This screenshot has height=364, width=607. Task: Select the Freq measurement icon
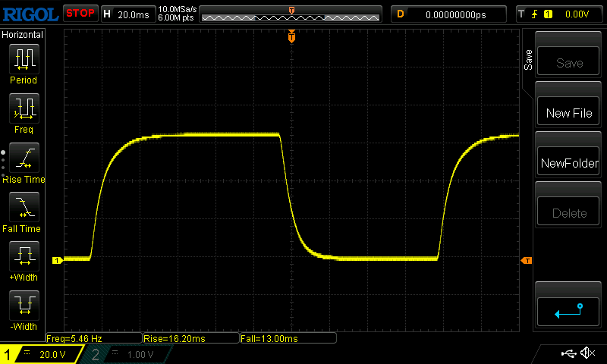[24, 108]
